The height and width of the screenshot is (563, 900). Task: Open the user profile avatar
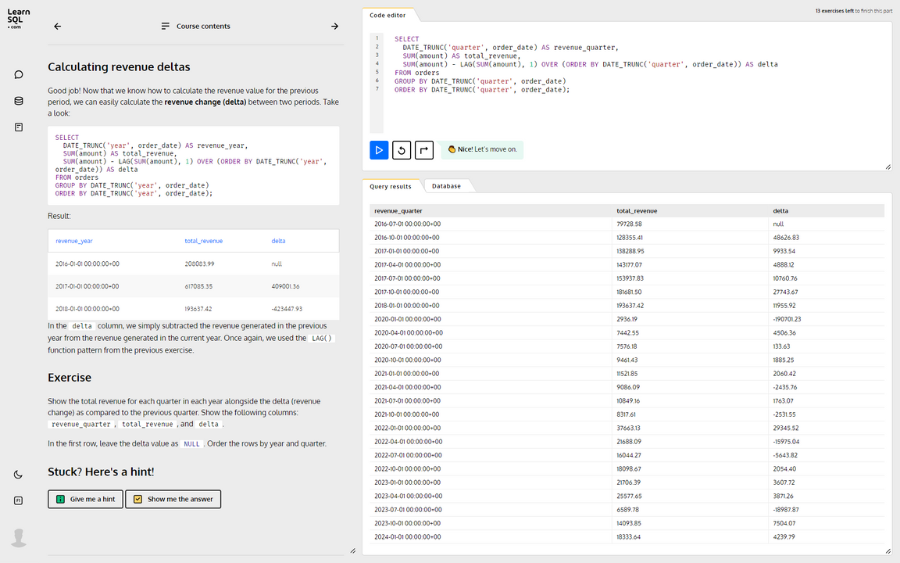18,538
